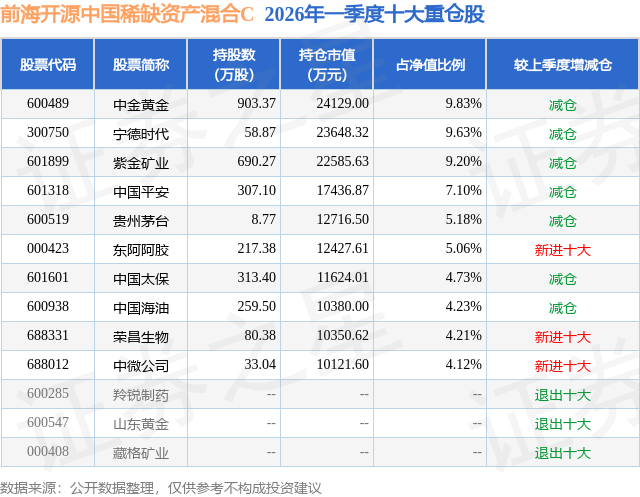Screen dimensions: 640x497
Task: Click stock name 中国太保
Action: tap(141, 279)
